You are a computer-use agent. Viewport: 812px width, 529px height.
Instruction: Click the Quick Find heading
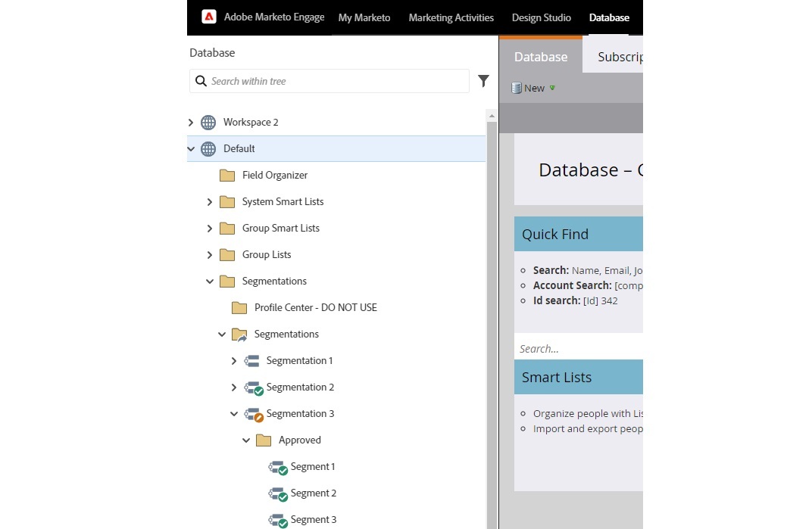click(555, 235)
